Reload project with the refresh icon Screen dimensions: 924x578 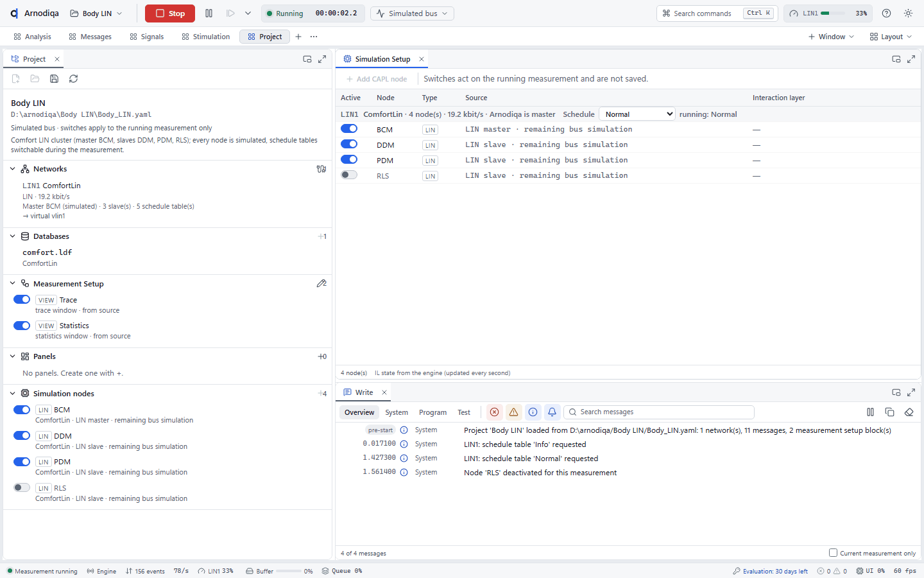point(73,79)
